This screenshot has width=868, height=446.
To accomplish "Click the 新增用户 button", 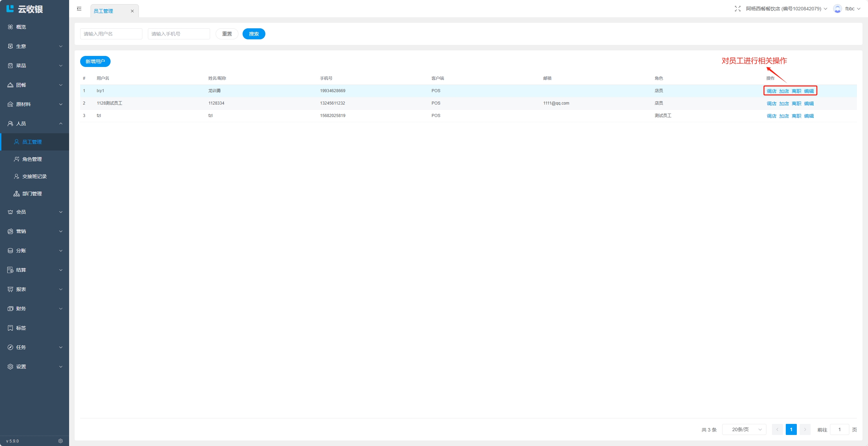I will tap(95, 61).
